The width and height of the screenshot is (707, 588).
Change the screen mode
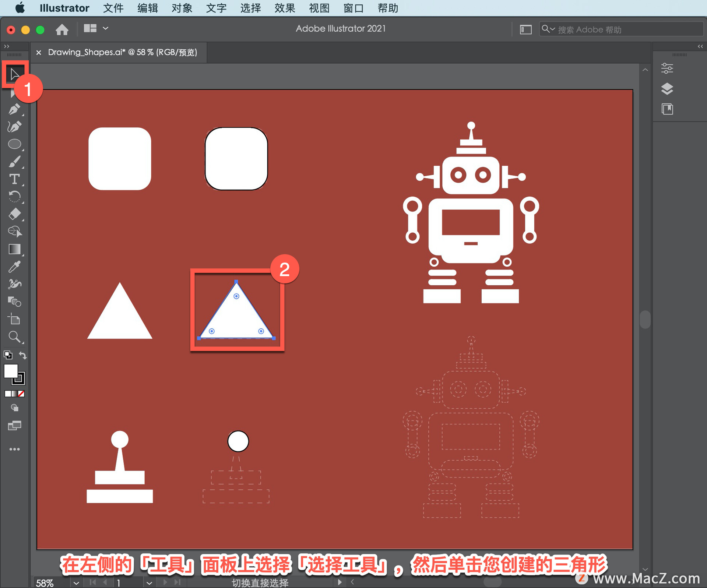point(14,426)
